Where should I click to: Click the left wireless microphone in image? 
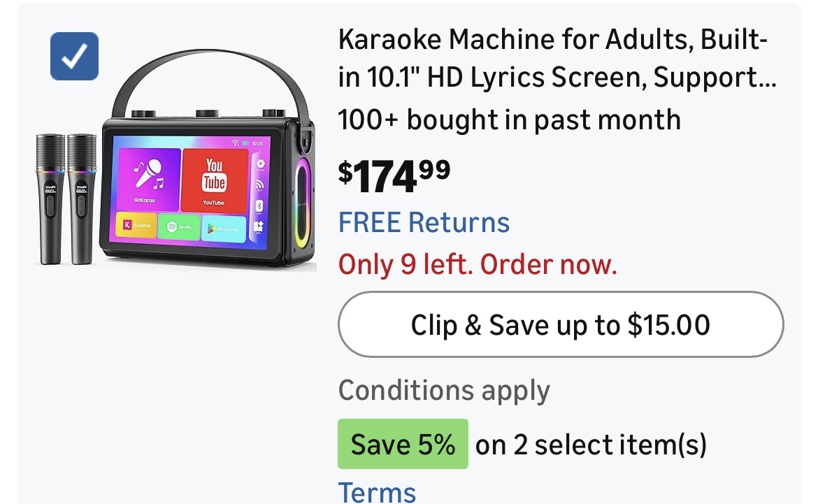point(50,199)
